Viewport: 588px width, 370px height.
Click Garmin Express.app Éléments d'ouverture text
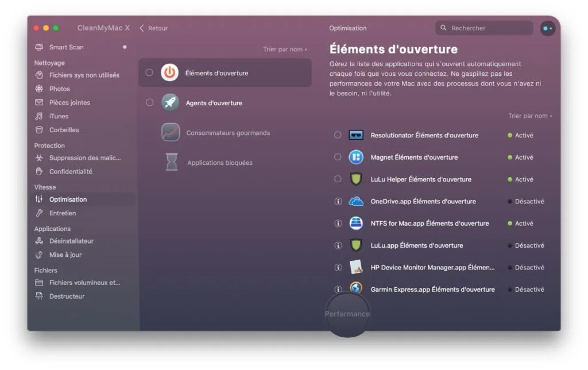432,290
